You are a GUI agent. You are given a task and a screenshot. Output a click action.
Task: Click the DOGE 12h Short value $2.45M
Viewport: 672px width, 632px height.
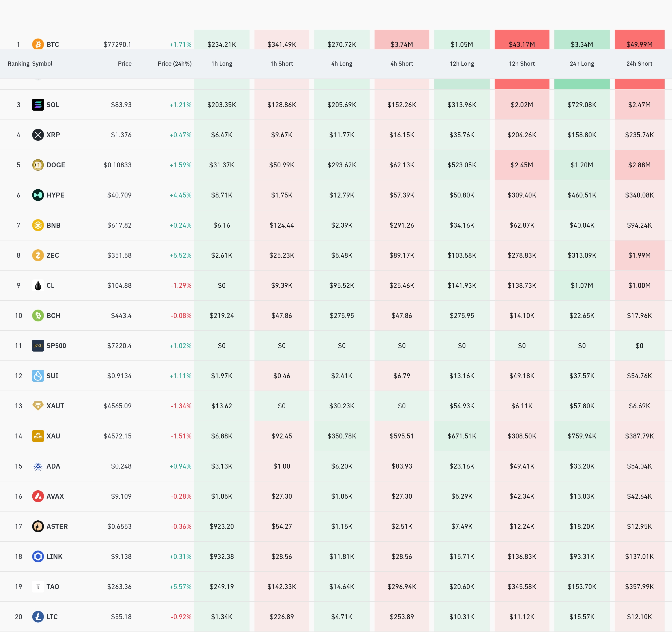pyautogui.click(x=522, y=165)
